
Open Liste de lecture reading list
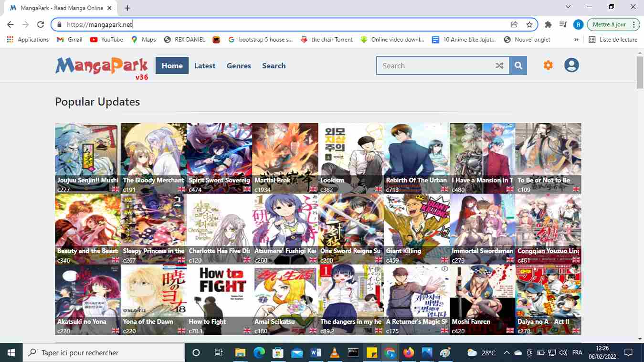(x=613, y=40)
